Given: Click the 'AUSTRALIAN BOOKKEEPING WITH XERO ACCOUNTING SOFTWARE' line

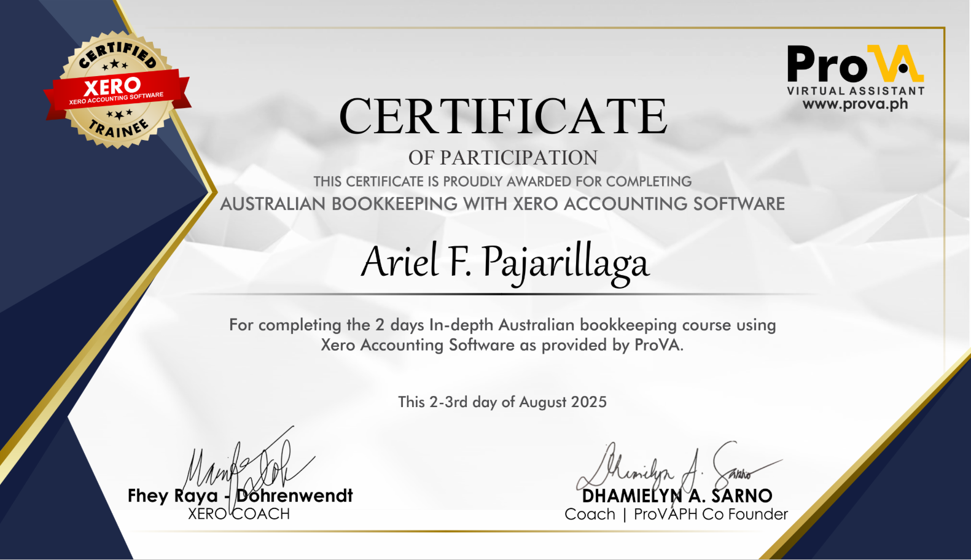Looking at the screenshot, I should tap(502, 204).
